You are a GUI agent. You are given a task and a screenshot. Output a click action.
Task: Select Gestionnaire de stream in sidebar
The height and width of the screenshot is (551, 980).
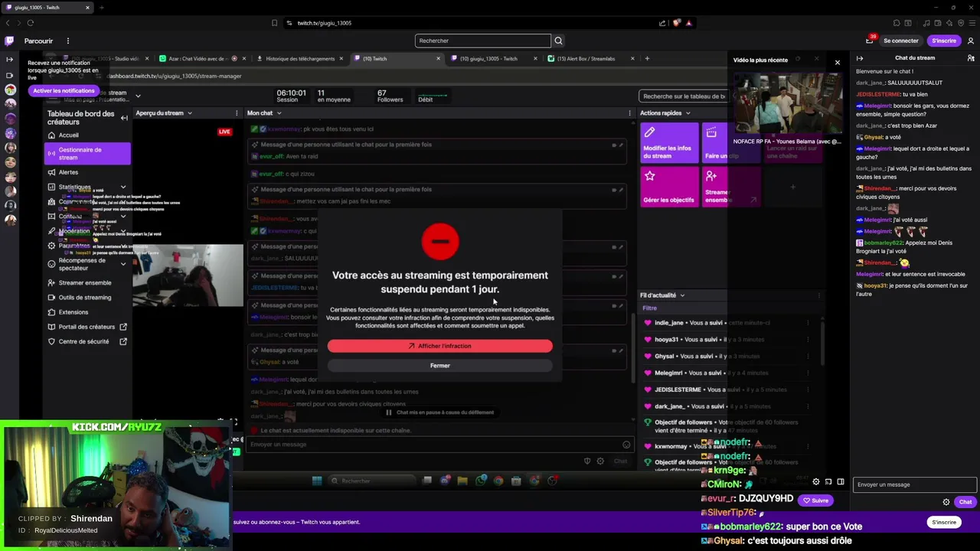[x=87, y=154]
